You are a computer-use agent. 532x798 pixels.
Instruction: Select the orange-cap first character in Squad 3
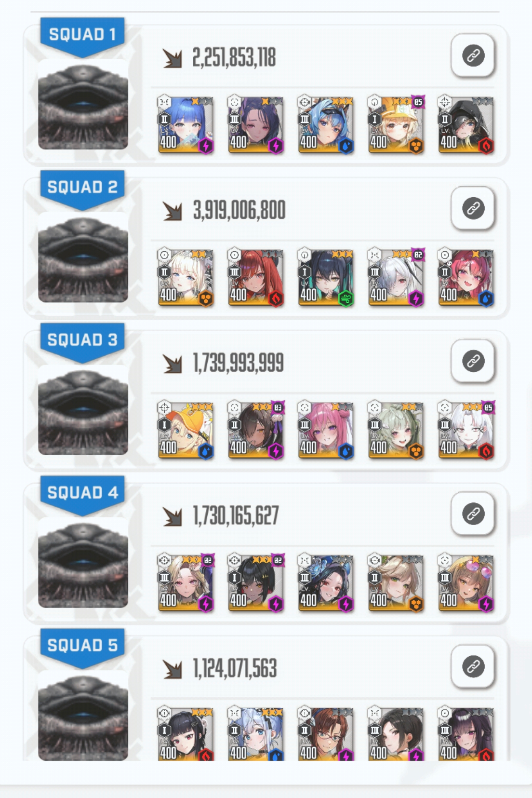point(186,430)
